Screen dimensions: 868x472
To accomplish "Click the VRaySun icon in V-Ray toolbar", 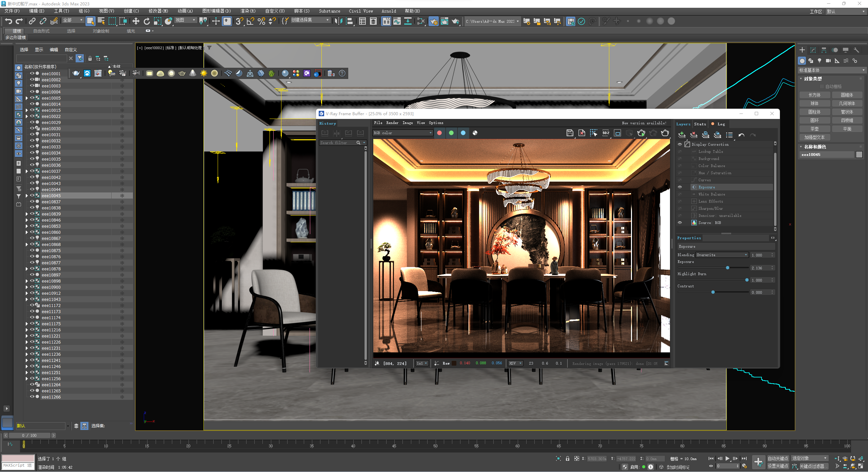I will tap(203, 73).
